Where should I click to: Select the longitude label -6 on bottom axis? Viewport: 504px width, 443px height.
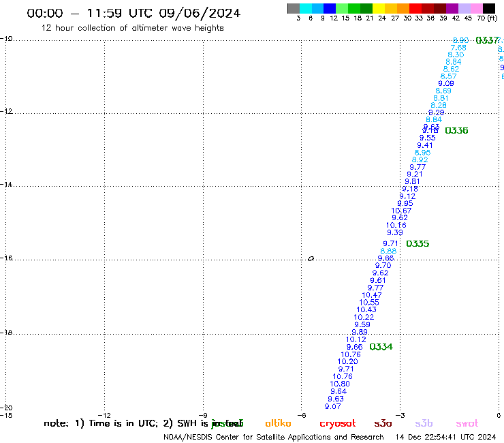(x=301, y=415)
